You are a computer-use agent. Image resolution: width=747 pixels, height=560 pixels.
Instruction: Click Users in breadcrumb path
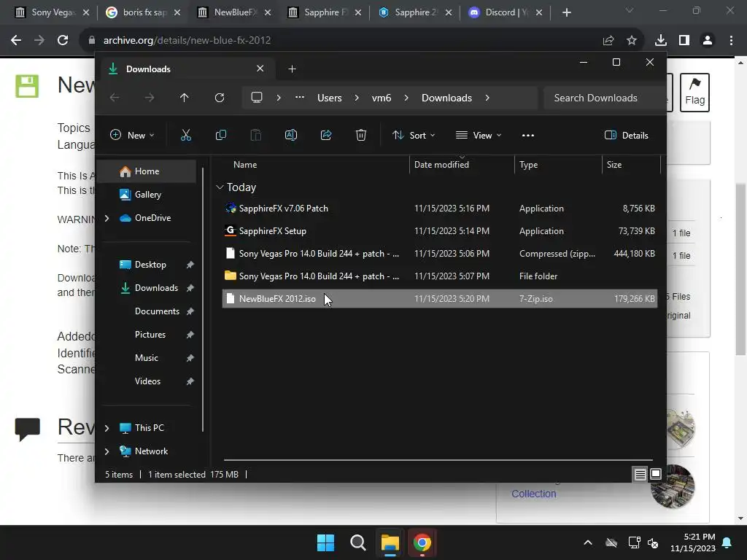pyautogui.click(x=329, y=98)
